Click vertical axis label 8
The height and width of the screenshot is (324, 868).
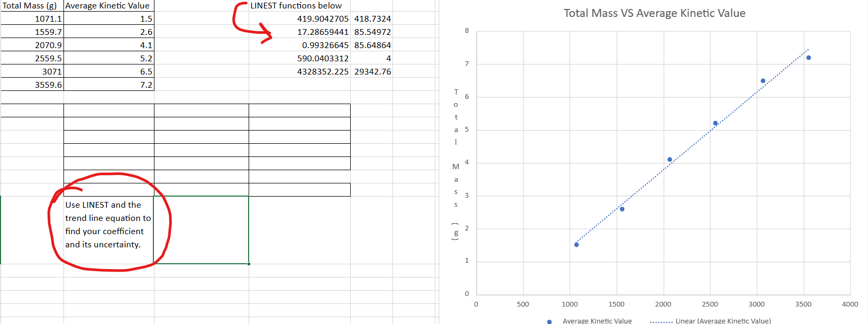[467, 31]
